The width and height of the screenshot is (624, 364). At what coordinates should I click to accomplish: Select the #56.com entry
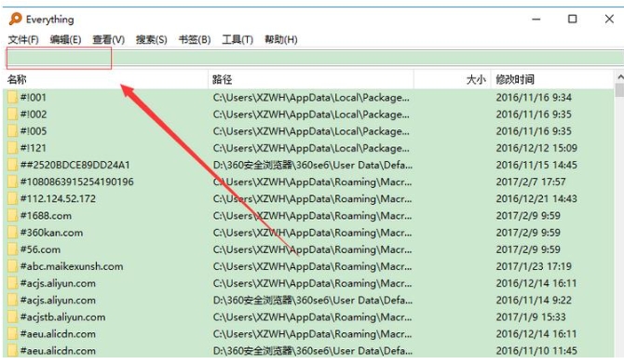(x=40, y=249)
